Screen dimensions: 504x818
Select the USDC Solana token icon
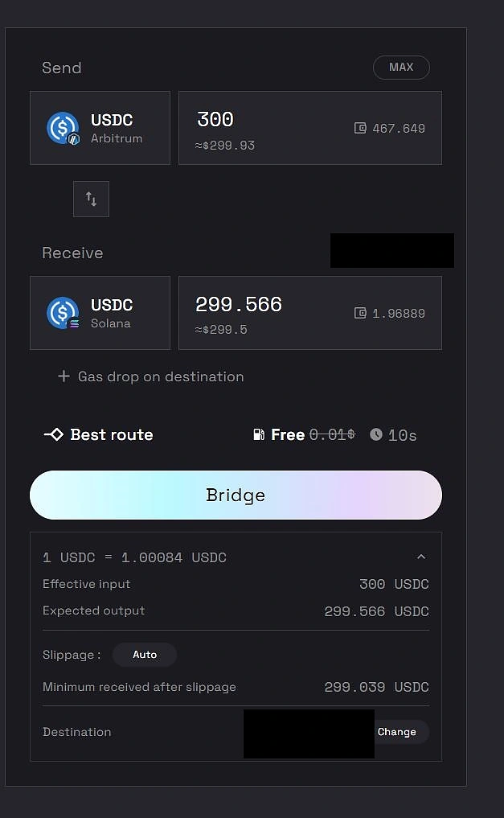[x=63, y=313]
